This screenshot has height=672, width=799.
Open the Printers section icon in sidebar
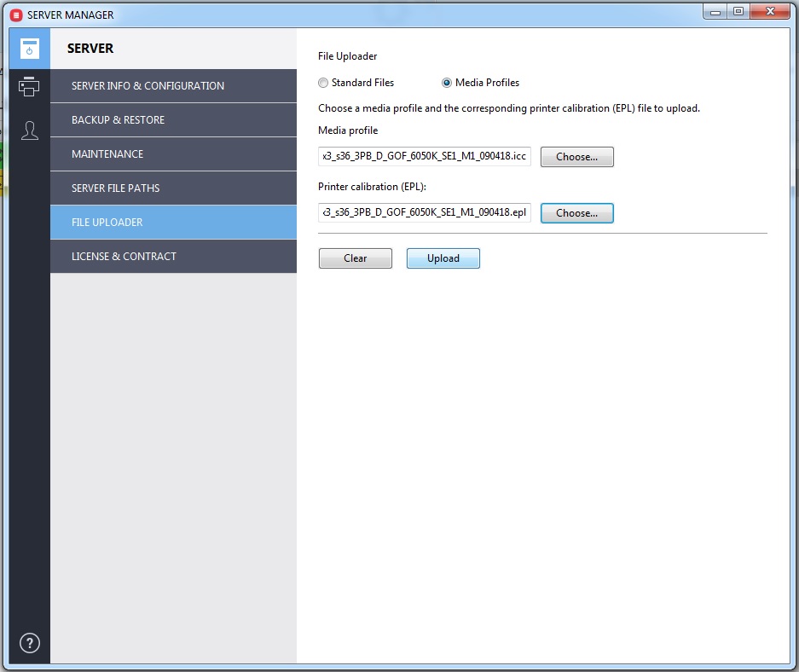click(x=29, y=86)
